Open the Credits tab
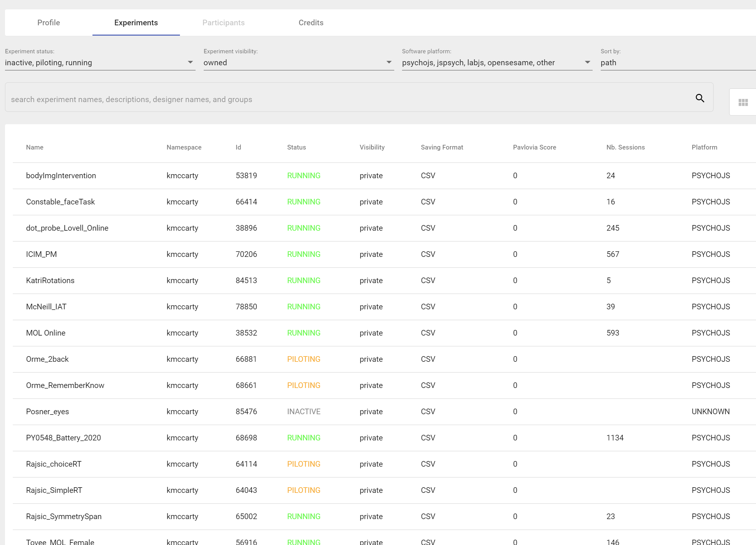756x545 pixels. pyautogui.click(x=311, y=23)
